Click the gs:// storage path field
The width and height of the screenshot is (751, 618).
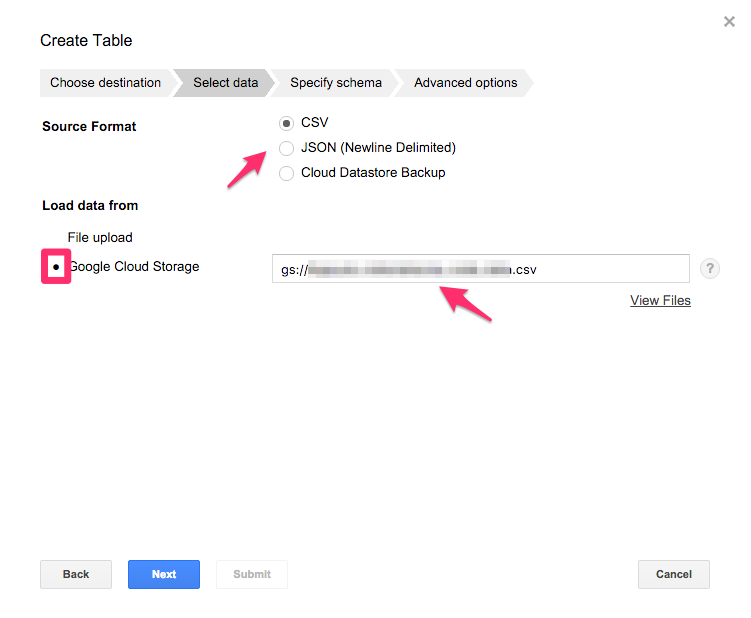pyautogui.click(x=480, y=269)
